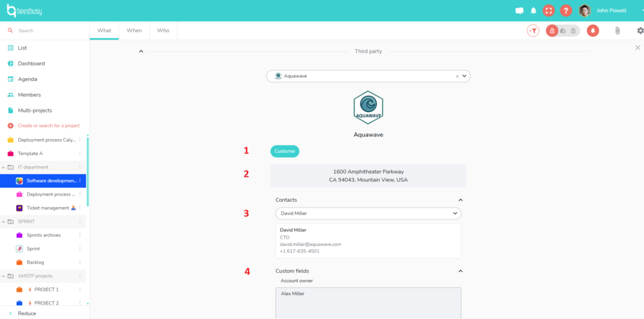Switch to the Who tab
Screen dimensions: 644x319
click(x=163, y=30)
